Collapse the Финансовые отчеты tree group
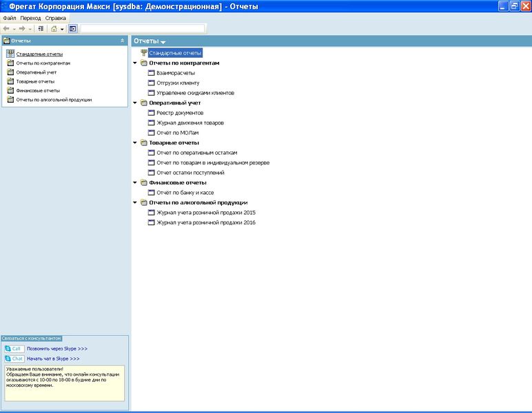Viewport: 532px width, 413px height. (x=134, y=182)
